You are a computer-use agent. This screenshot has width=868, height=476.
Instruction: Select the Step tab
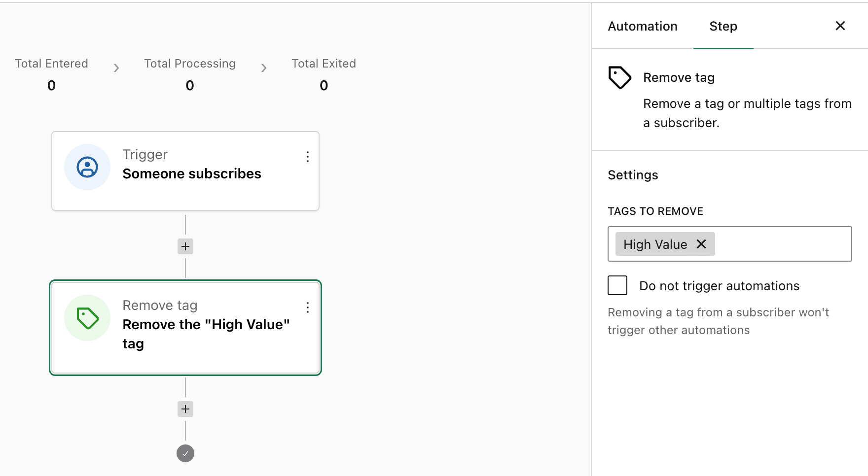[723, 26]
